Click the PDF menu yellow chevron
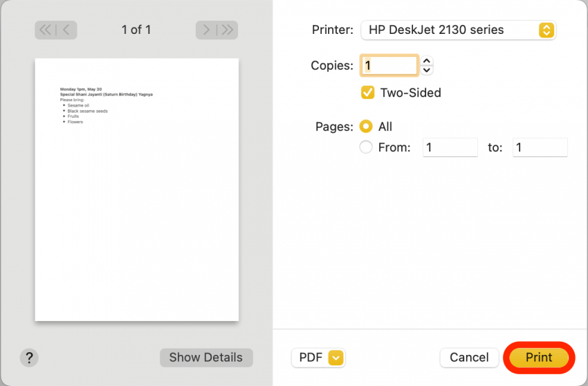Screen dimensions: 588x386 336,358
